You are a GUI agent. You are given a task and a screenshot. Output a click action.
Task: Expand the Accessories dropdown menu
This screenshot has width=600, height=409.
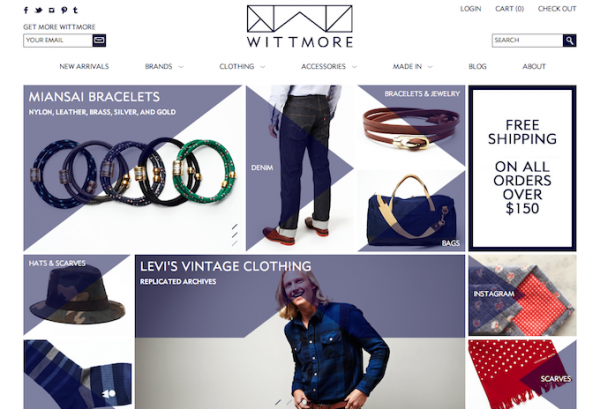click(329, 67)
